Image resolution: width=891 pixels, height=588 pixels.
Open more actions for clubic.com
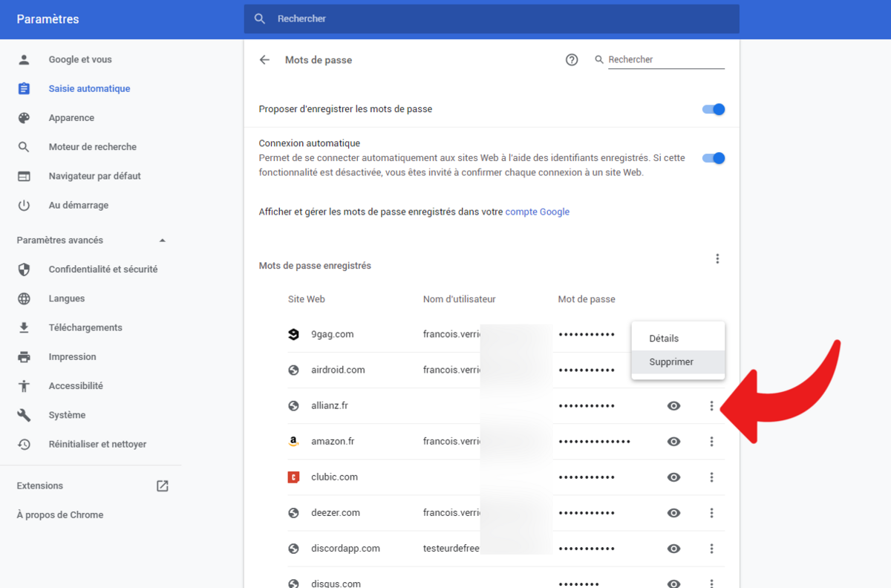pos(711,477)
